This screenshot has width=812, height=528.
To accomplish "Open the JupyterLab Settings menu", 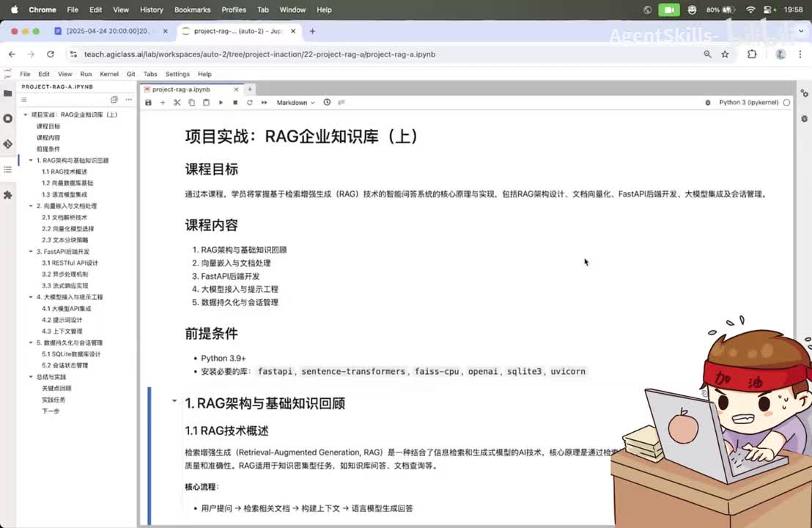I will pyautogui.click(x=177, y=74).
